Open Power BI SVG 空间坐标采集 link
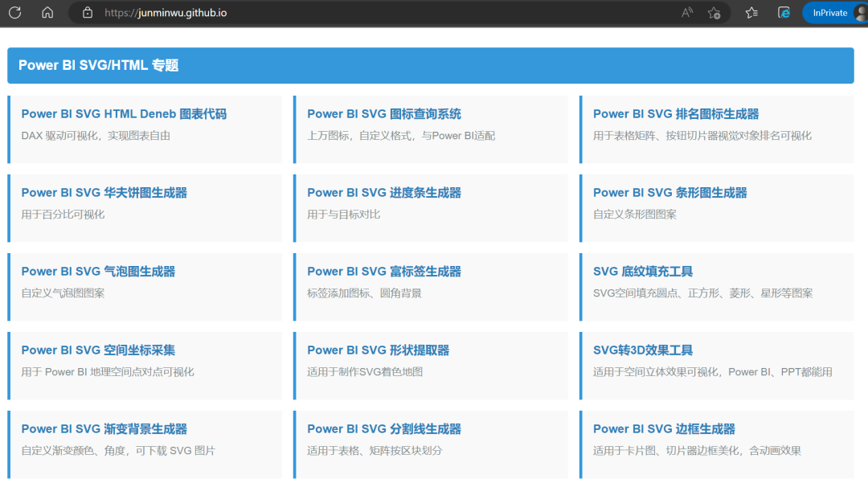The height and width of the screenshot is (479, 868). [x=98, y=350]
